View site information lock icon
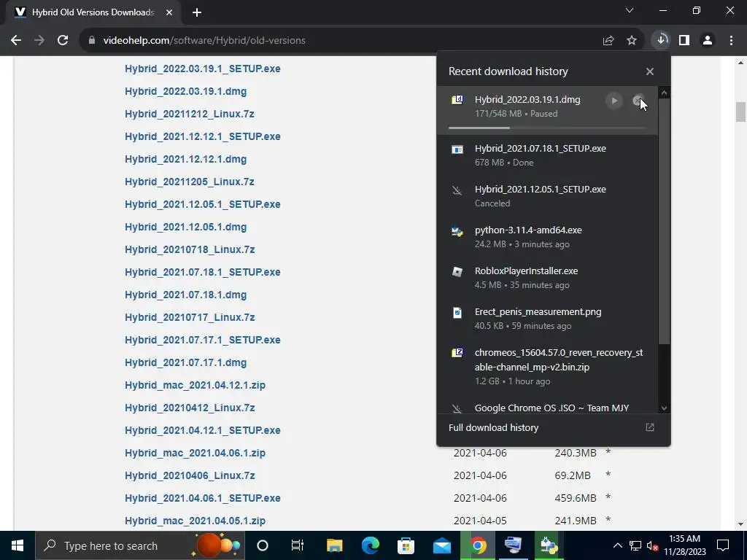 92,41
